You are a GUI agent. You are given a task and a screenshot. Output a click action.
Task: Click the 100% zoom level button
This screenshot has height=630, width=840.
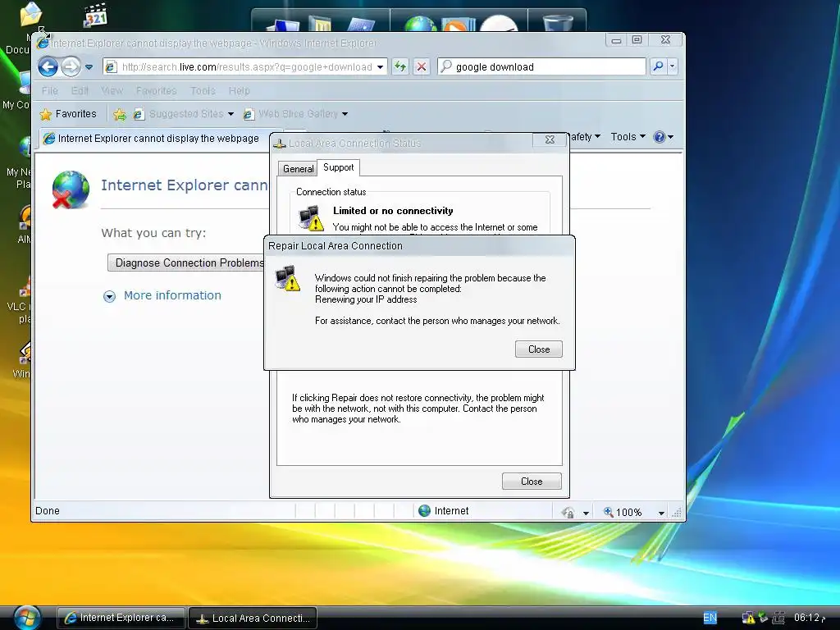pyautogui.click(x=623, y=512)
